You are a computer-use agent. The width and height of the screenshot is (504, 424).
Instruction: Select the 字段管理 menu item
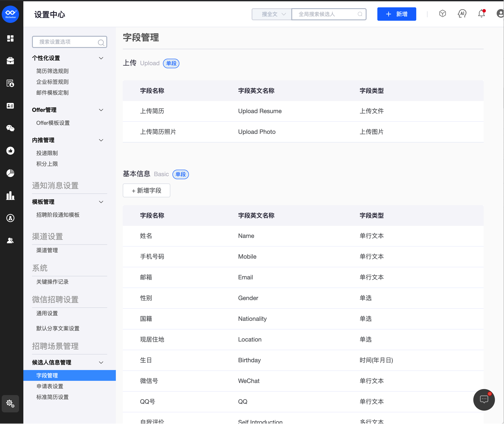coord(70,376)
